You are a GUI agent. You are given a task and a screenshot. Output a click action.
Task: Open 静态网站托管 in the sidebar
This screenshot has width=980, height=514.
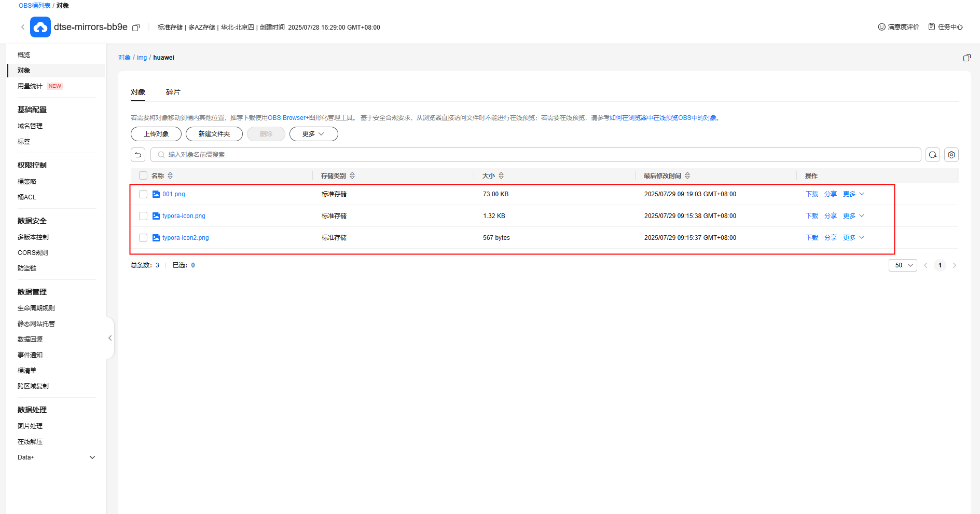point(36,324)
